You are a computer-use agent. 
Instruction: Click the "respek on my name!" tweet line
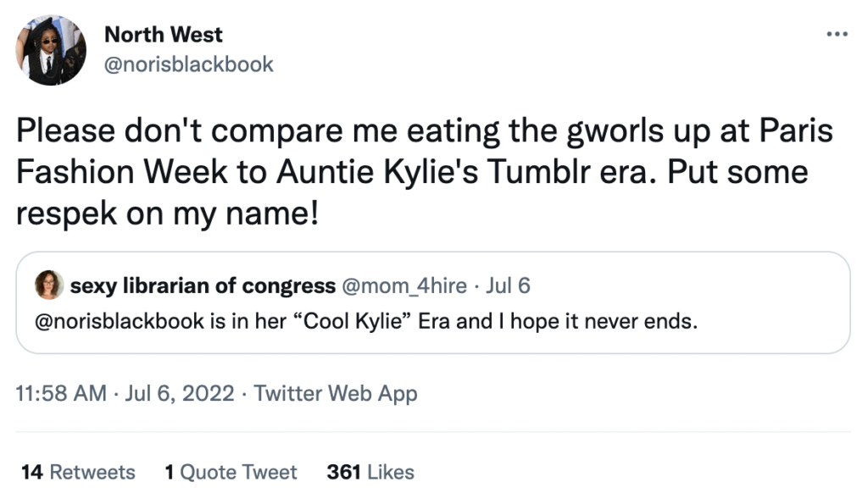tap(168, 212)
